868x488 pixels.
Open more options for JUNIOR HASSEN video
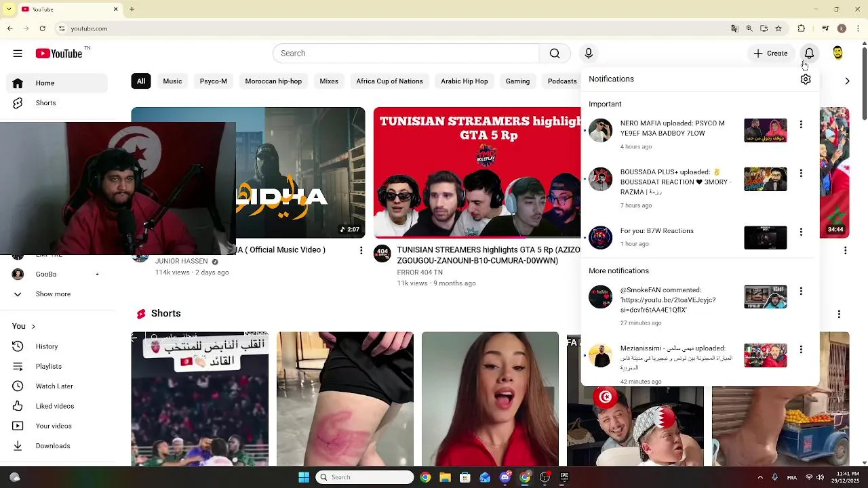pyautogui.click(x=361, y=251)
